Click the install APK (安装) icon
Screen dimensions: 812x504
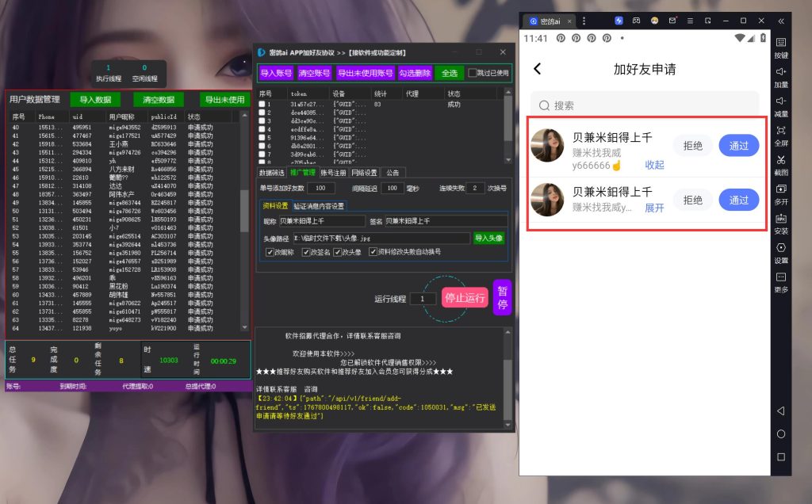point(781,222)
